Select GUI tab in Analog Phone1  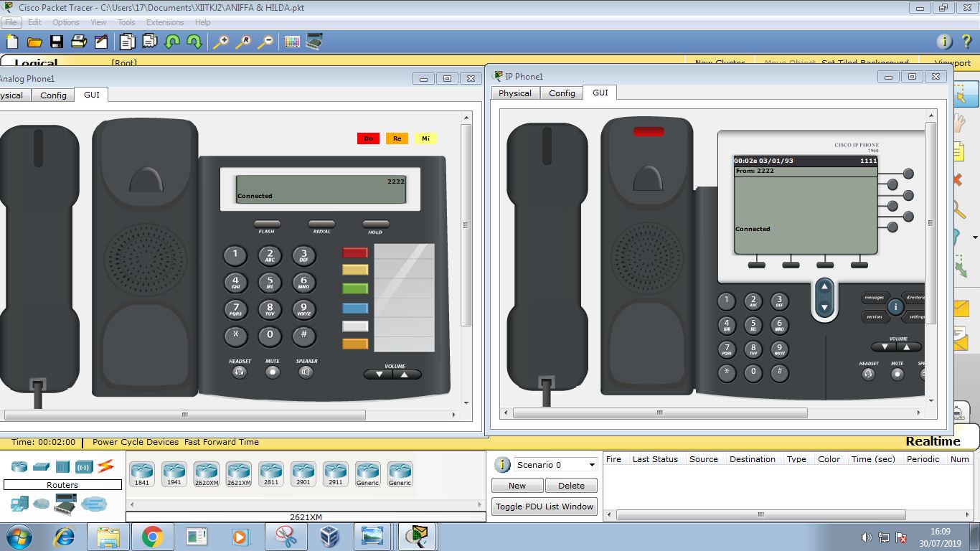point(92,95)
